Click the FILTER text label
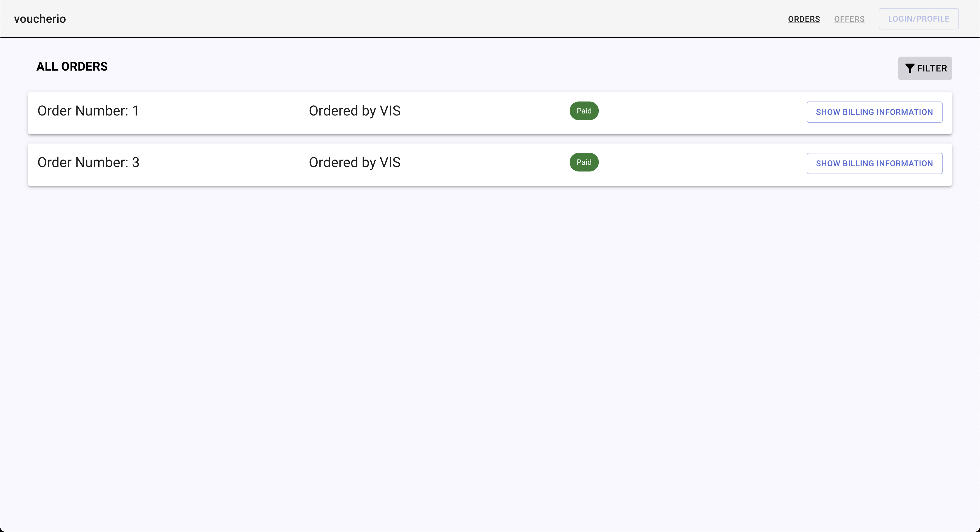The width and height of the screenshot is (980, 532). click(932, 68)
